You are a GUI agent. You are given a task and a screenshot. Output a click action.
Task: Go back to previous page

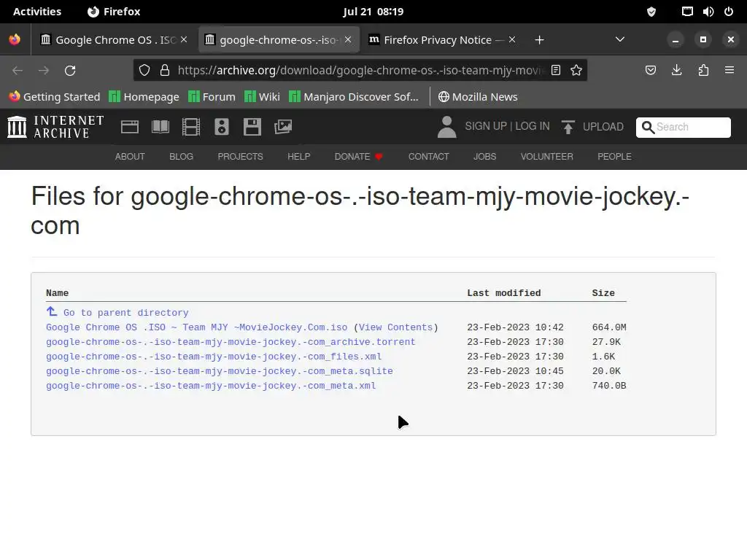(18, 71)
